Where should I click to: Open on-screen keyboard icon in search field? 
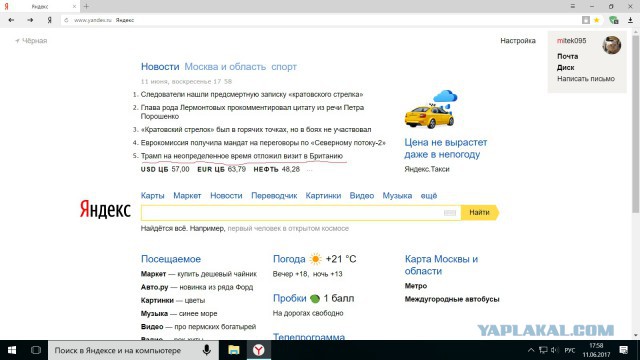point(450,213)
